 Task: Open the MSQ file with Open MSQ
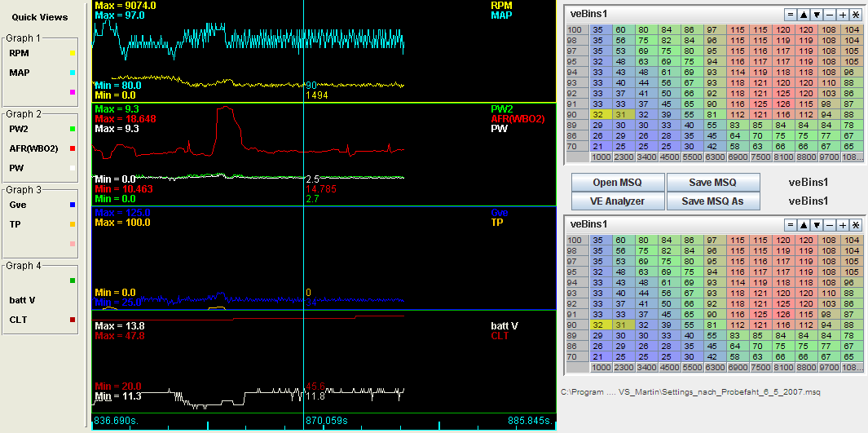(x=617, y=182)
